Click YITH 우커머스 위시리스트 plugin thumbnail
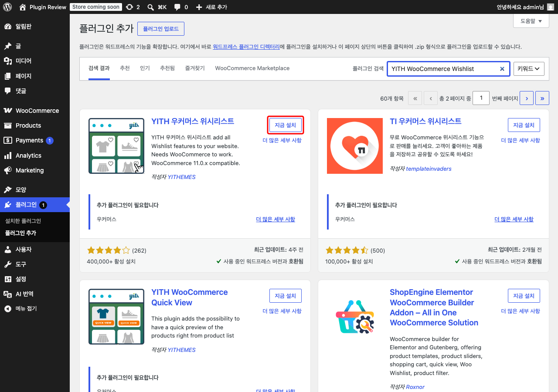 point(116,146)
